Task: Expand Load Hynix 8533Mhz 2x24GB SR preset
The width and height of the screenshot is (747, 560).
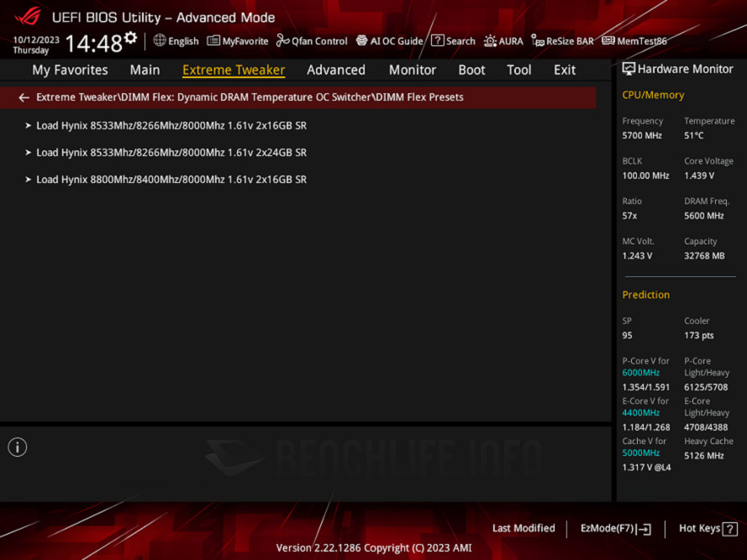Action: pyautogui.click(x=171, y=152)
